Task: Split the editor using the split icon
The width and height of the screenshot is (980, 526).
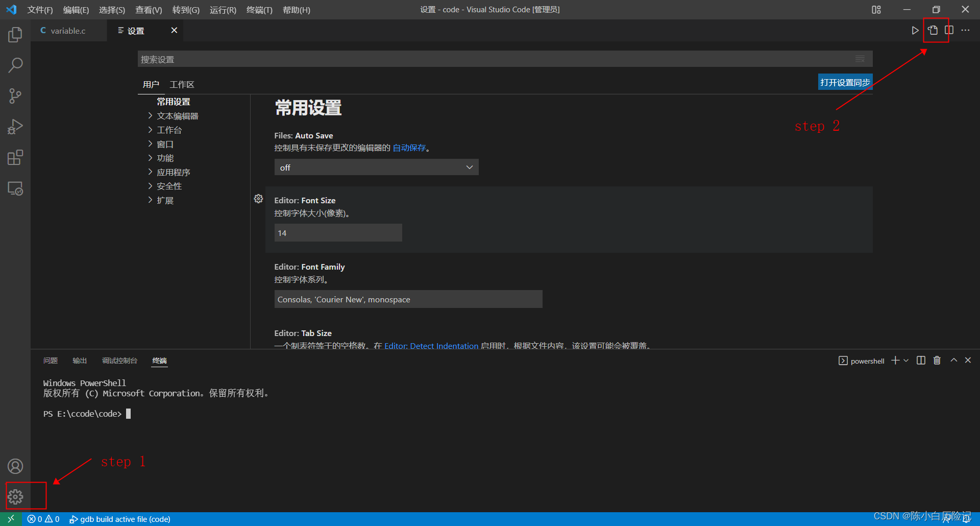Action: click(x=949, y=30)
